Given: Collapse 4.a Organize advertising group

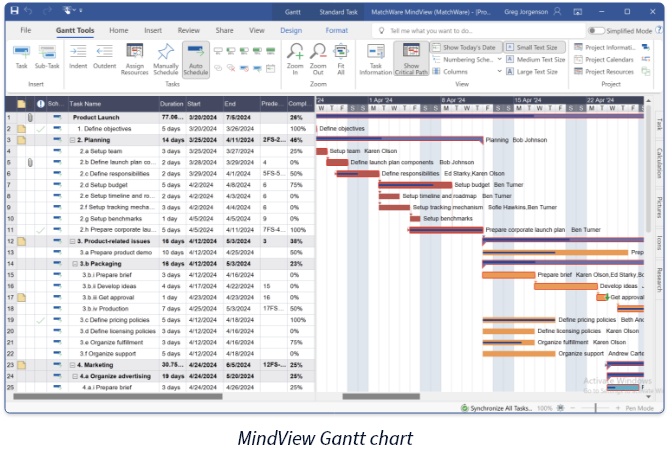Looking at the screenshot, I should tap(75, 376).
